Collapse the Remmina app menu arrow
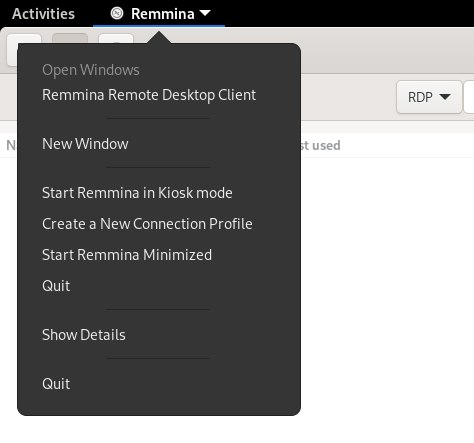The width and height of the screenshot is (474, 443). coord(205,13)
